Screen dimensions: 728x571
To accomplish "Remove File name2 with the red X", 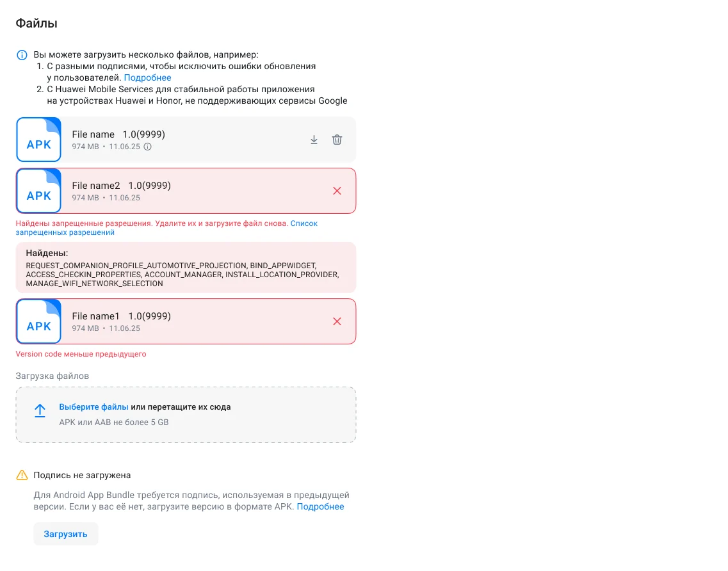I will click(x=337, y=191).
